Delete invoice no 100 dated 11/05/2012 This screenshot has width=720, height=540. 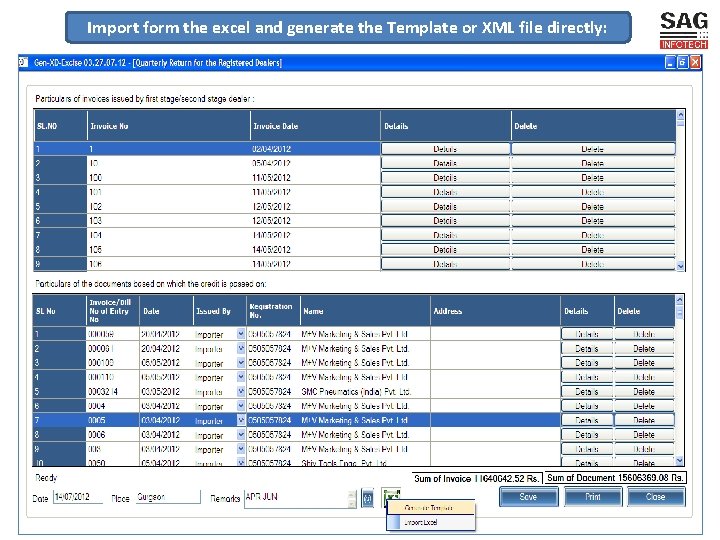pyautogui.click(x=593, y=178)
